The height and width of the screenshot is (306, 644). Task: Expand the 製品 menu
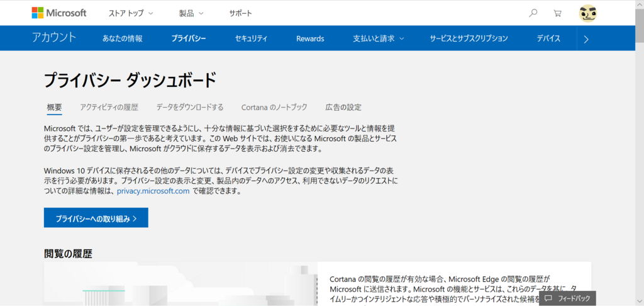(191, 13)
